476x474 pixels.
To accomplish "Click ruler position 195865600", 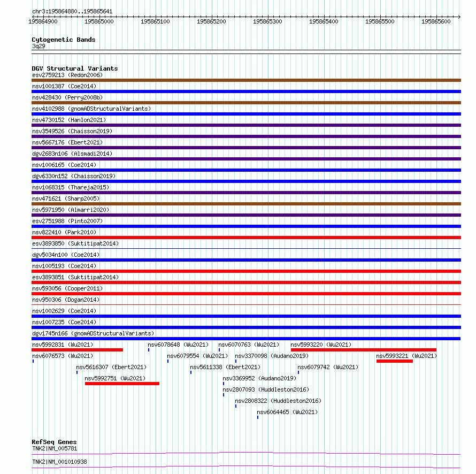I will click(436, 21).
